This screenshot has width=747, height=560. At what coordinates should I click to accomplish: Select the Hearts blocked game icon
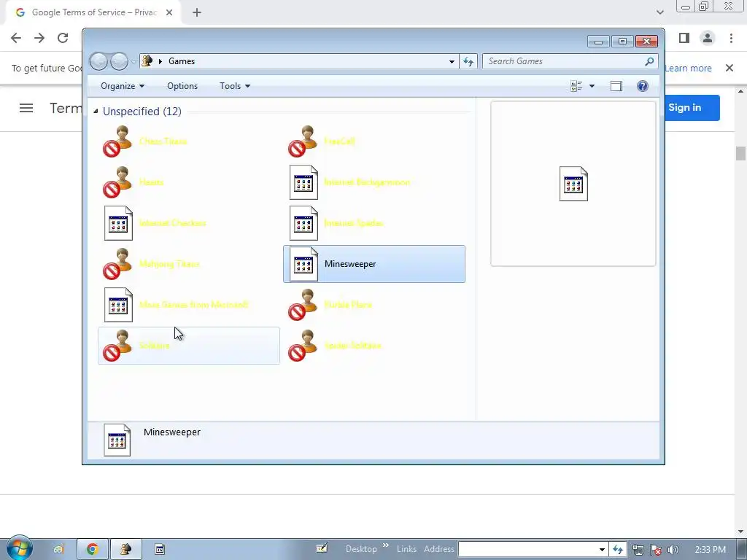(117, 182)
